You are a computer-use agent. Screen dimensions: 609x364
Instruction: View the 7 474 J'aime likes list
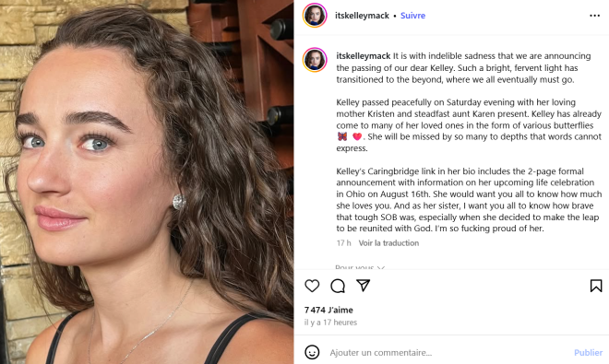click(x=328, y=310)
